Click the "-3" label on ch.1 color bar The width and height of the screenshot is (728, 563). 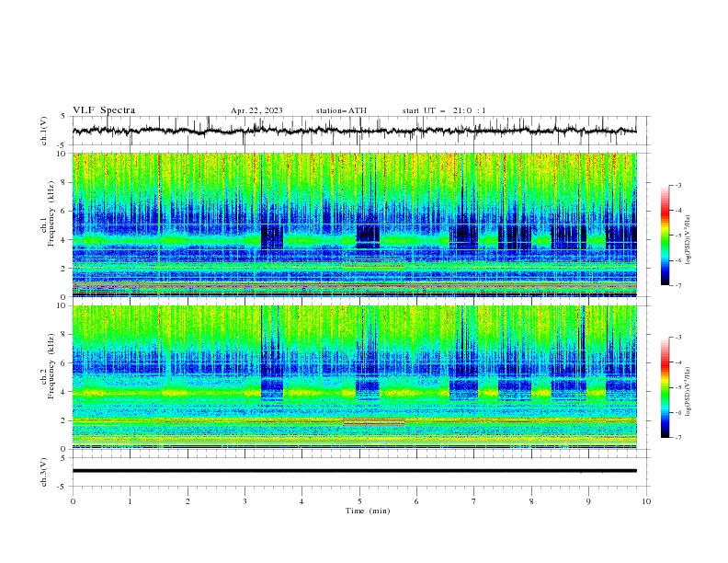tap(677, 185)
